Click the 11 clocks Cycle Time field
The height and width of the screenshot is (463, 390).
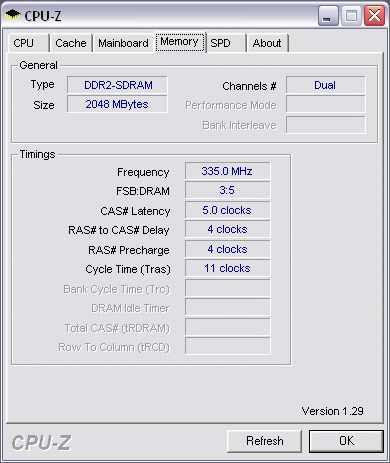(x=228, y=268)
